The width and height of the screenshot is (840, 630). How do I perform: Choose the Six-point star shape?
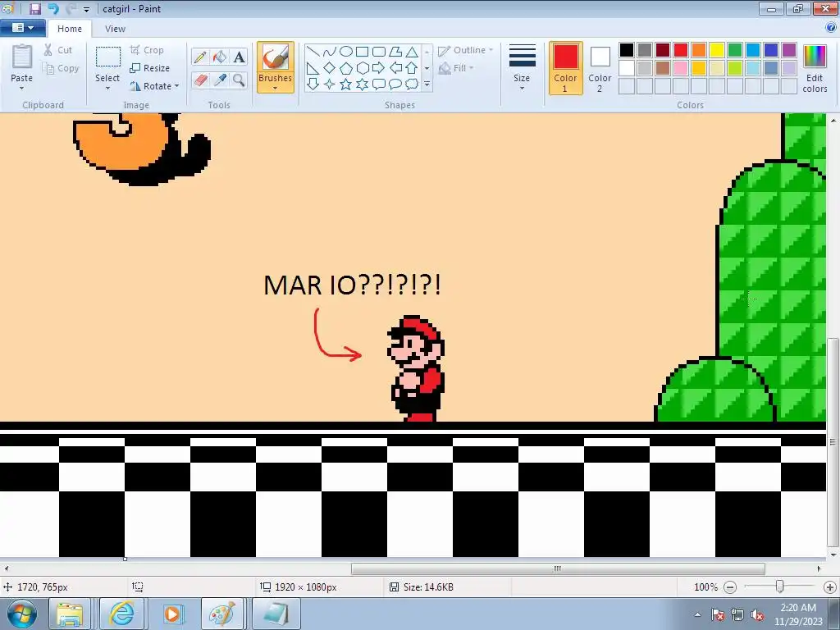point(363,84)
